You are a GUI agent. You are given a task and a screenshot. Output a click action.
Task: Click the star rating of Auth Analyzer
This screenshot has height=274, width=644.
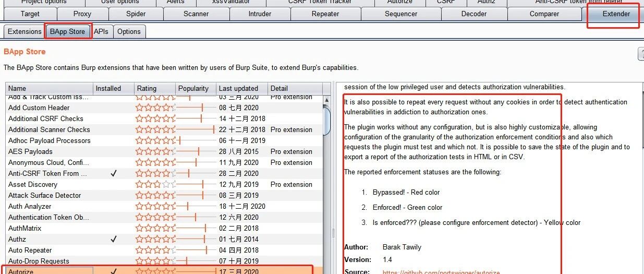pos(156,206)
